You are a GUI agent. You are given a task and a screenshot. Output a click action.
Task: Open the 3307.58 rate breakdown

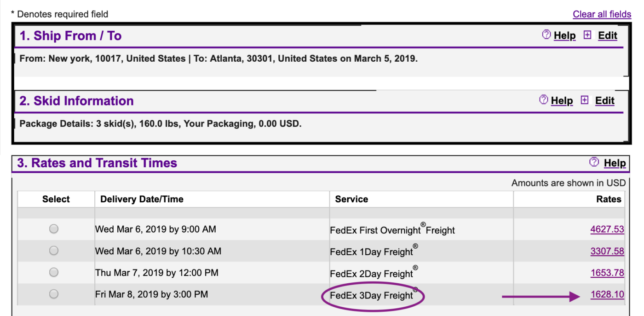(x=607, y=250)
